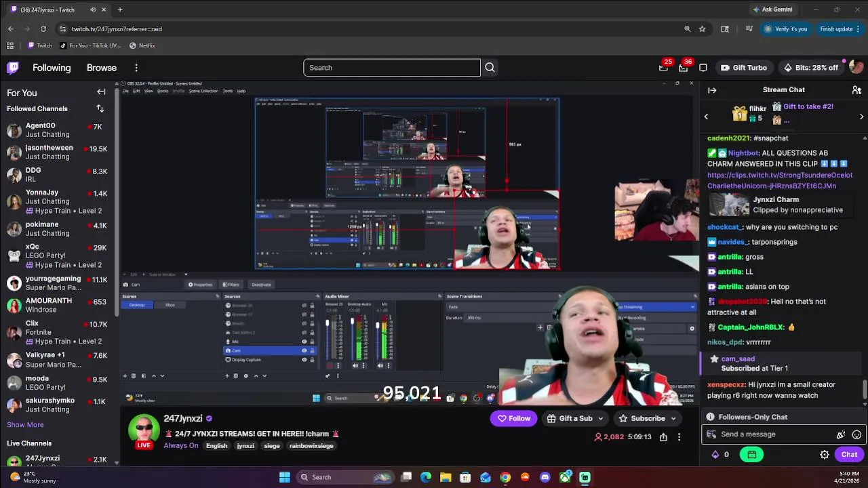Open chat settings gear icon
Image resolution: width=868 pixels, height=488 pixels.
pyautogui.click(x=825, y=455)
